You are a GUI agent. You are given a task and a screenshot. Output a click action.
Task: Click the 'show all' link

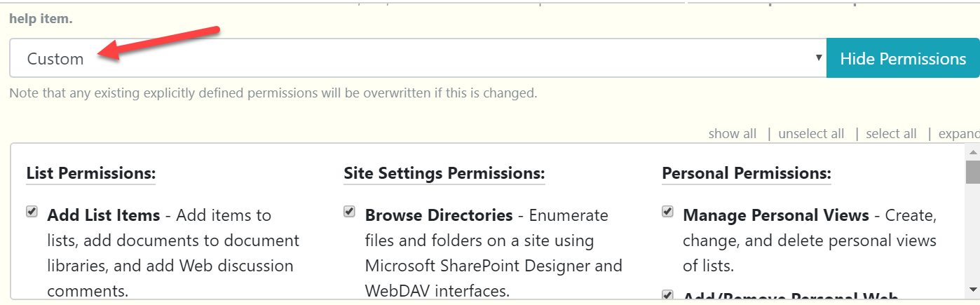(x=733, y=133)
